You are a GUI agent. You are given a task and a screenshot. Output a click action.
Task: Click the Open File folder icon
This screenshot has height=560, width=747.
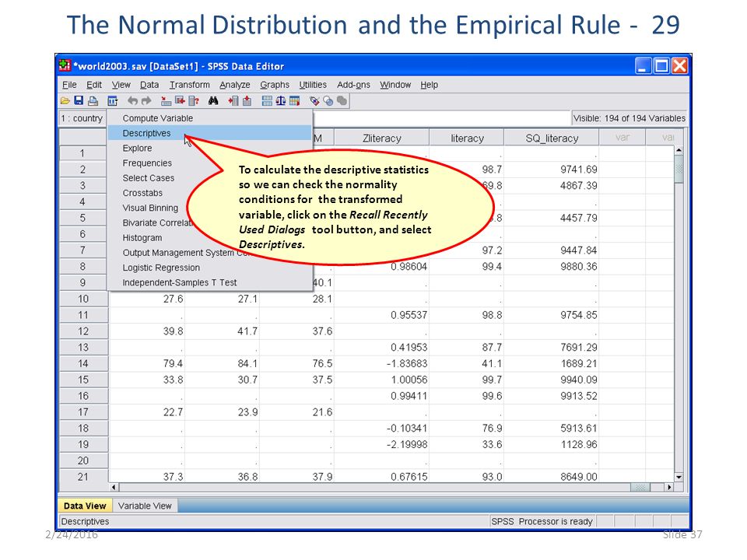point(65,101)
